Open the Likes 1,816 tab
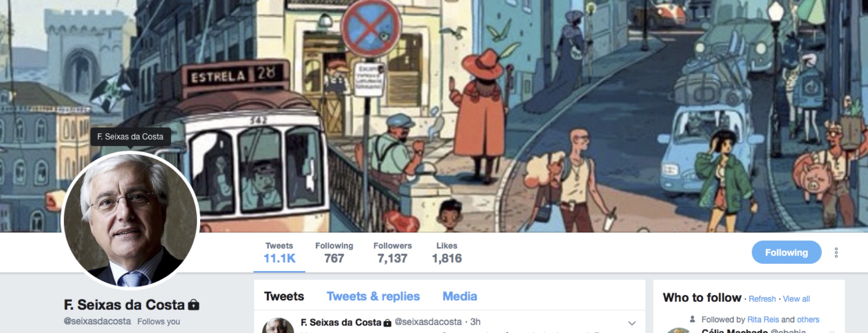The height and width of the screenshot is (333, 868). [x=447, y=253]
